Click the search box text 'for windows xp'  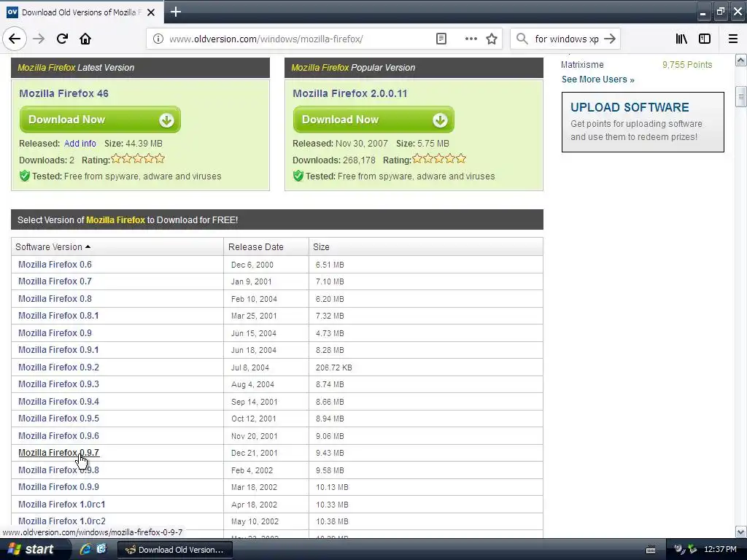(x=566, y=39)
